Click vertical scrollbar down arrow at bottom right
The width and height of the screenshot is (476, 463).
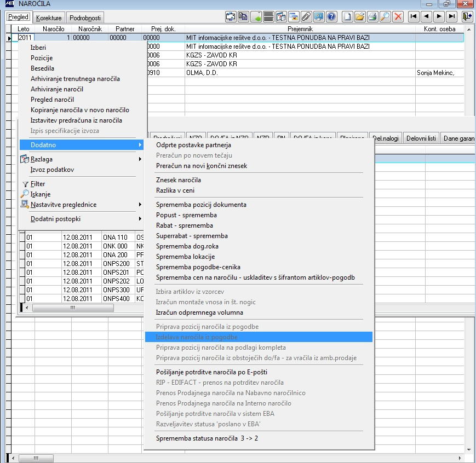[469, 450]
